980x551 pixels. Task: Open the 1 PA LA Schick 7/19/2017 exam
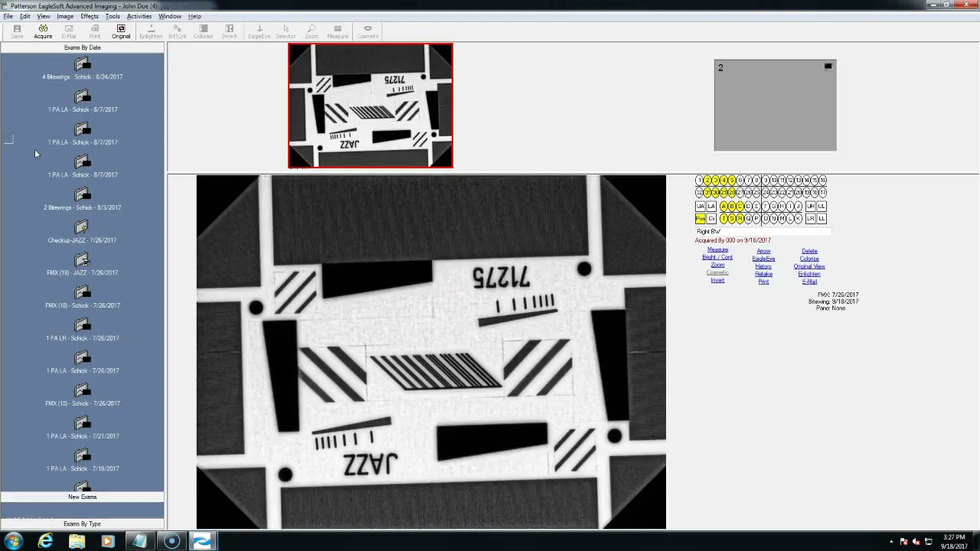click(x=82, y=461)
